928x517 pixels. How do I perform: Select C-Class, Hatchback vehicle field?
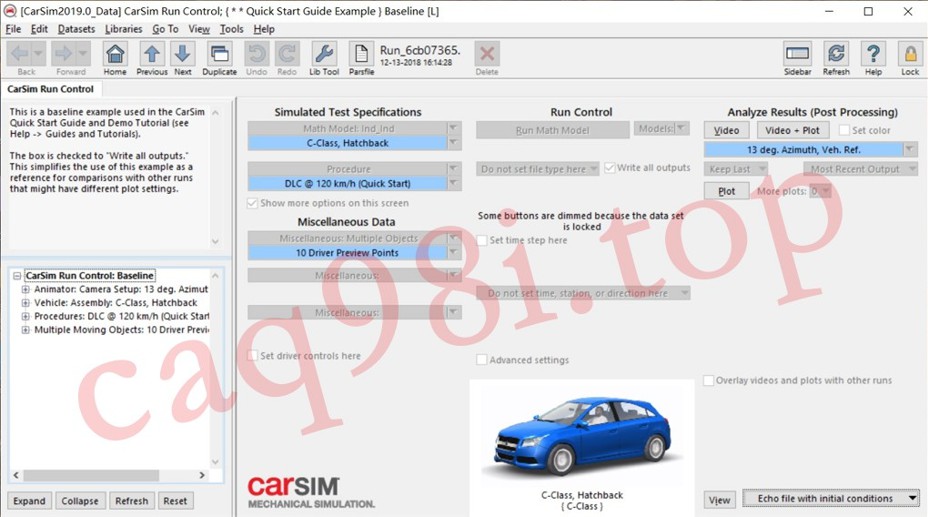pyautogui.click(x=347, y=143)
